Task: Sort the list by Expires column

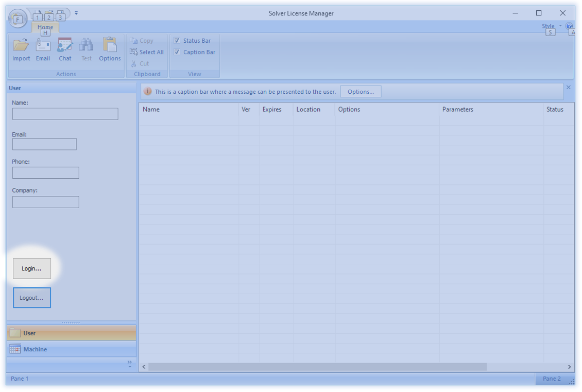Action: [x=277, y=110]
